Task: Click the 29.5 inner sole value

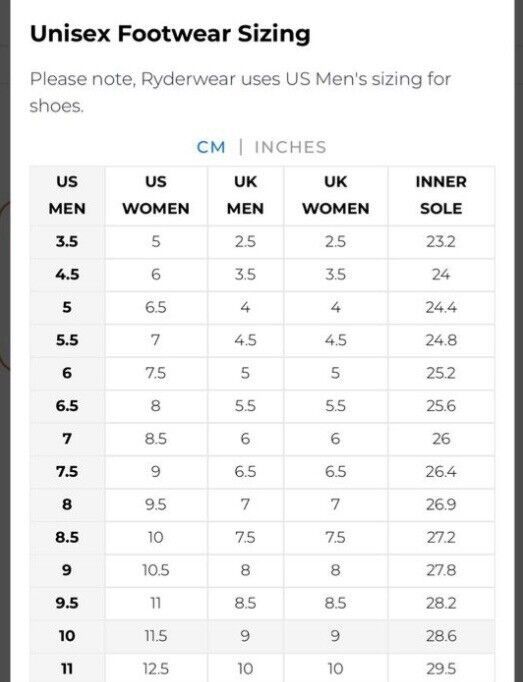Action: click(x=441, y=669)
